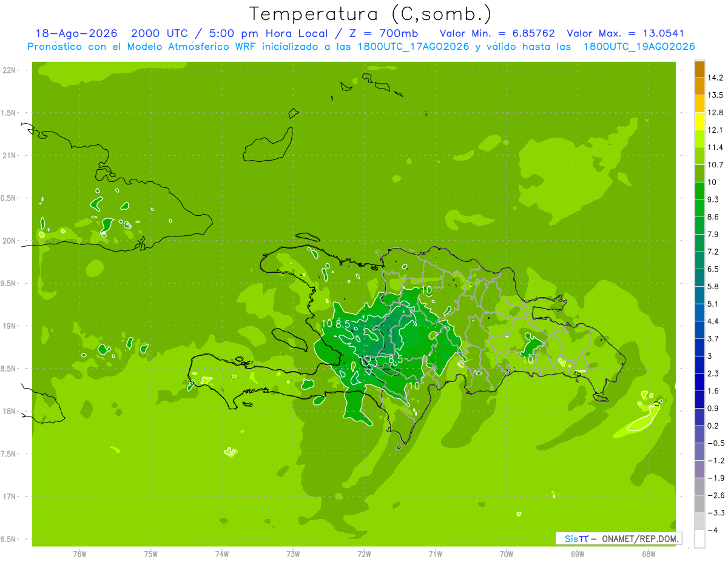Click the '72W' longitude axis label
This screenshot has height=562, width=728.
pos(364,554)
